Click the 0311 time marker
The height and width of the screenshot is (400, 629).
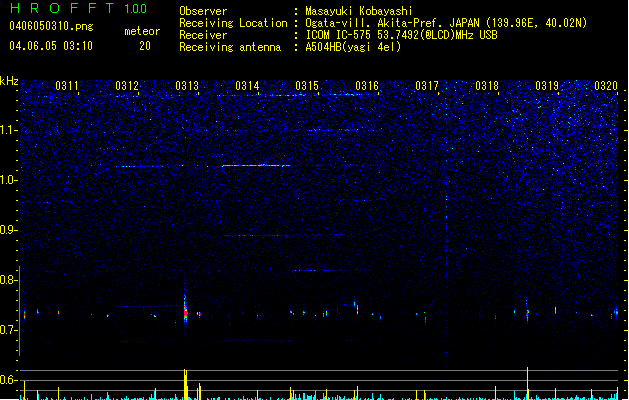point(67,85)
